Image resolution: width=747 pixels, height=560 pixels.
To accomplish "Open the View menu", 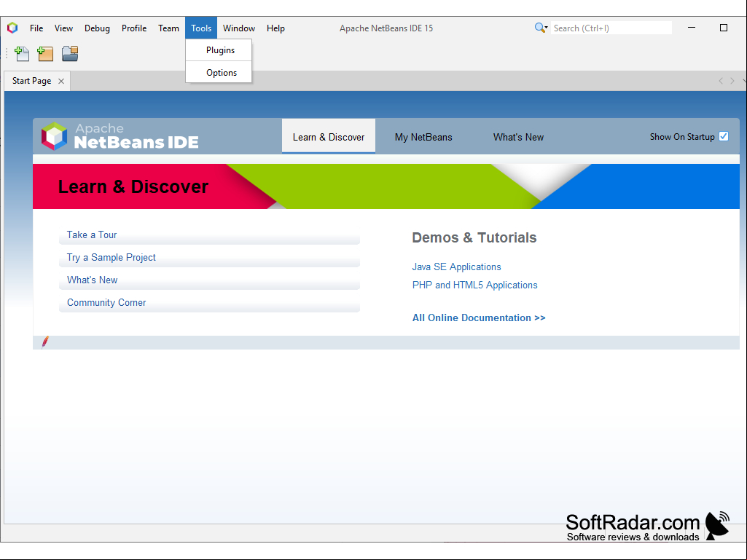I will click(63, 28).
